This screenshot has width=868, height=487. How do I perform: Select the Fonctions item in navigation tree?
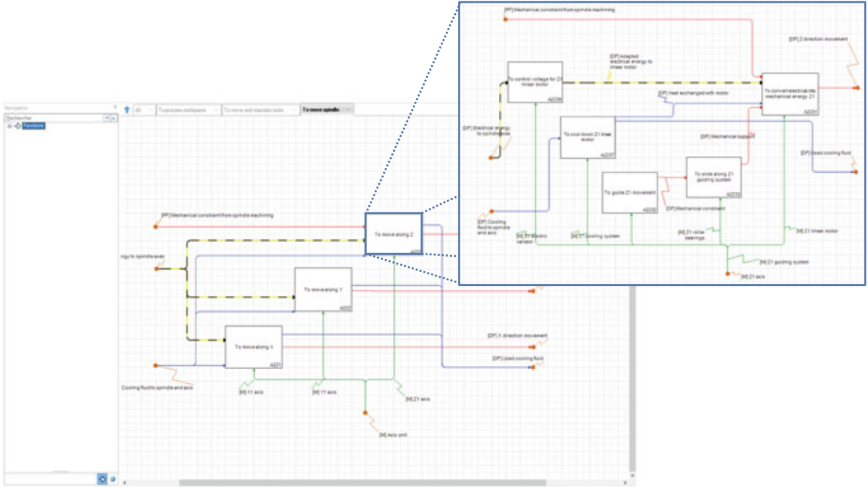click(34, 126)
